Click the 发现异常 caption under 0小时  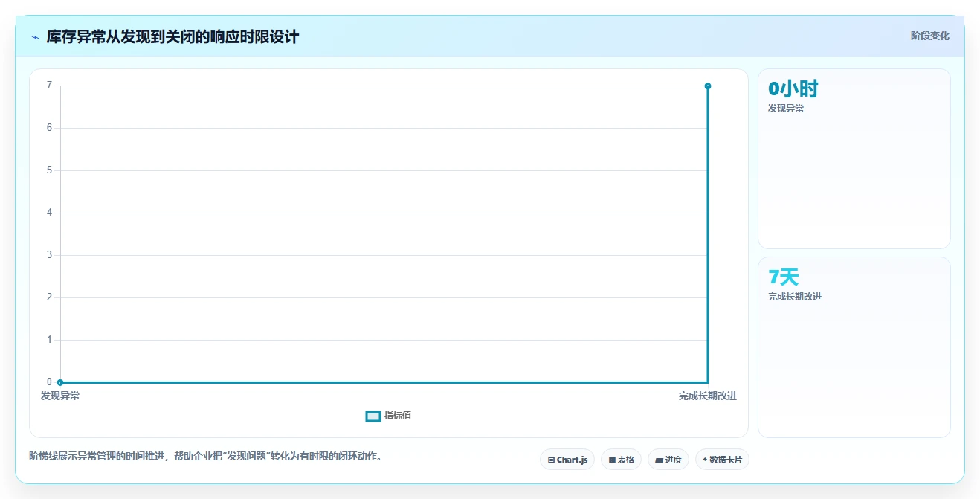(786, 109)
